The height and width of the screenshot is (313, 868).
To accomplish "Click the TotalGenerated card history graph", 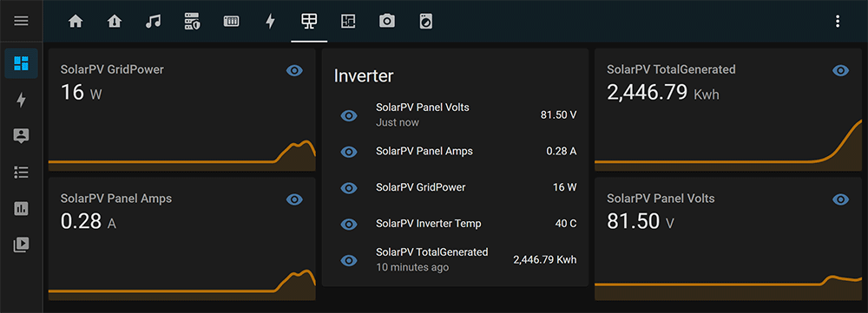I will 728,145.
